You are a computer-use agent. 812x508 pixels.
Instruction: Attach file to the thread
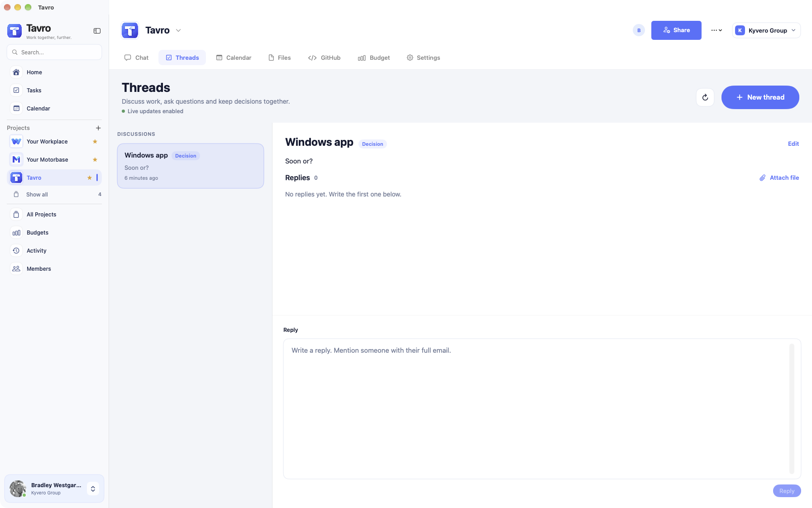779,178
